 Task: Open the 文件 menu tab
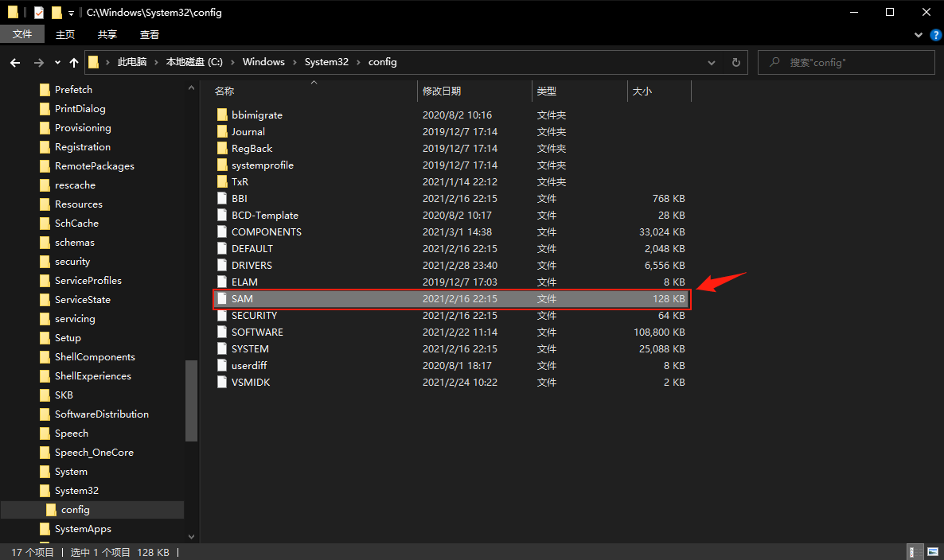(22, 34)
